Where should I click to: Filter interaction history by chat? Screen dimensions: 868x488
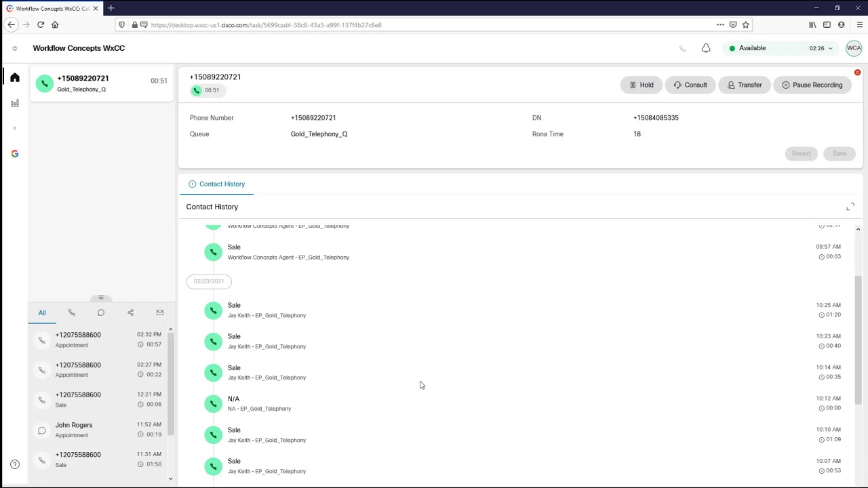(x=101, y=312)
